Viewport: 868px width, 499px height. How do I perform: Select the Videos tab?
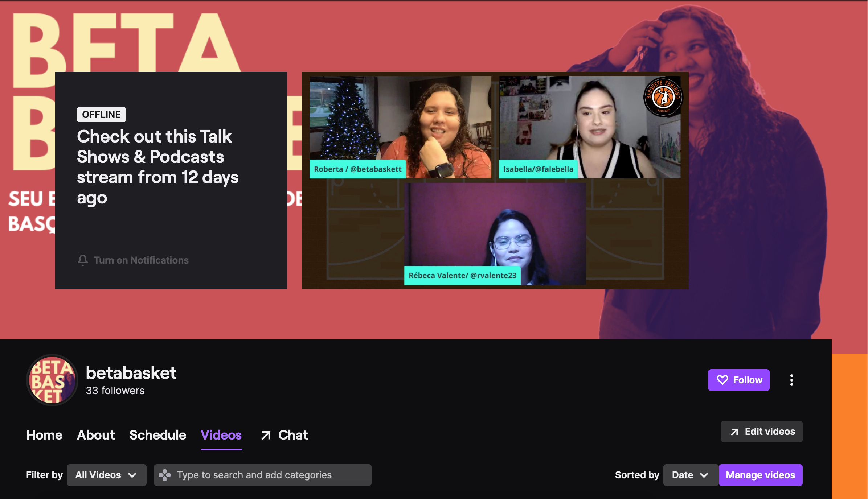(221, 435)
